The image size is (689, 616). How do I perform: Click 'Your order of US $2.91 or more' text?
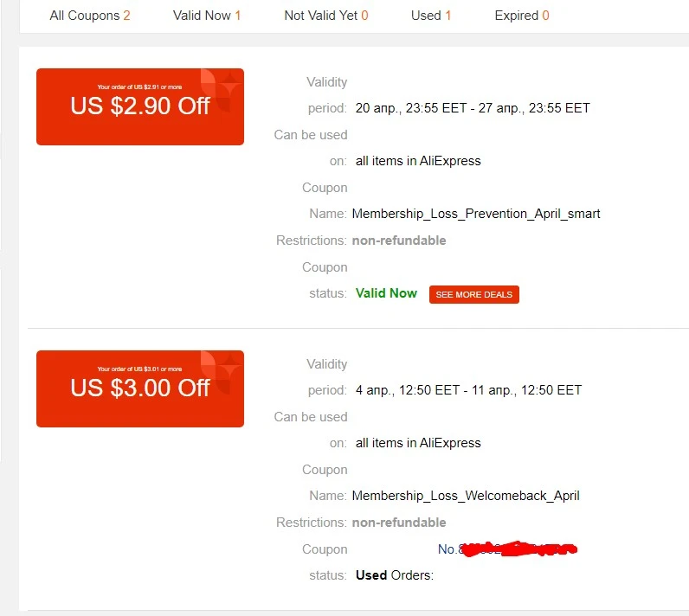click(x=139, y=87)
